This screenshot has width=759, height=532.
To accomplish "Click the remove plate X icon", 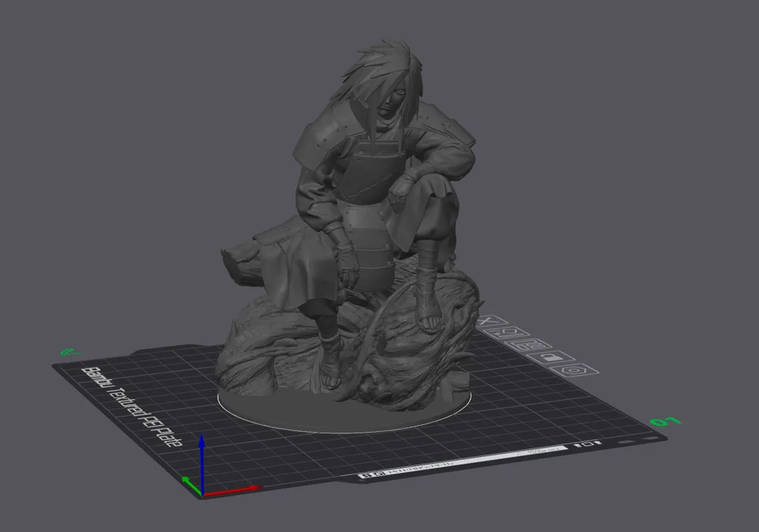I will 491,320.
